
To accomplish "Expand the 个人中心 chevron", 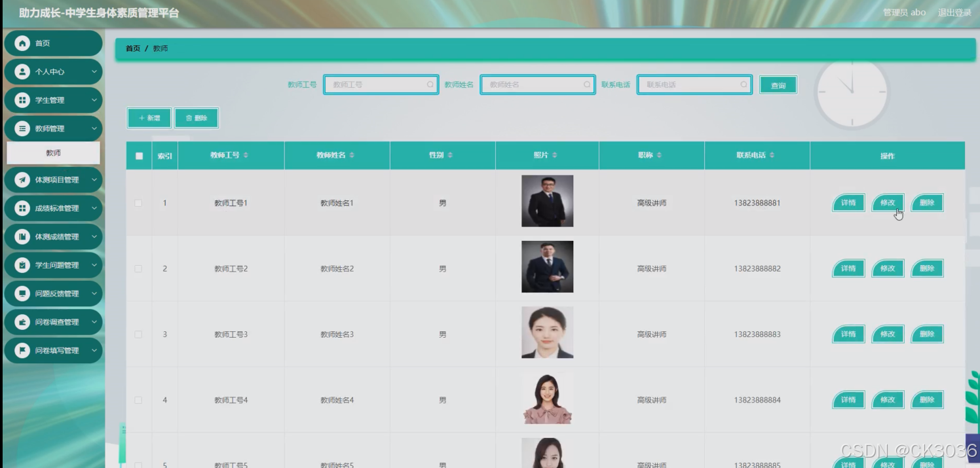I will coord(94,72).
